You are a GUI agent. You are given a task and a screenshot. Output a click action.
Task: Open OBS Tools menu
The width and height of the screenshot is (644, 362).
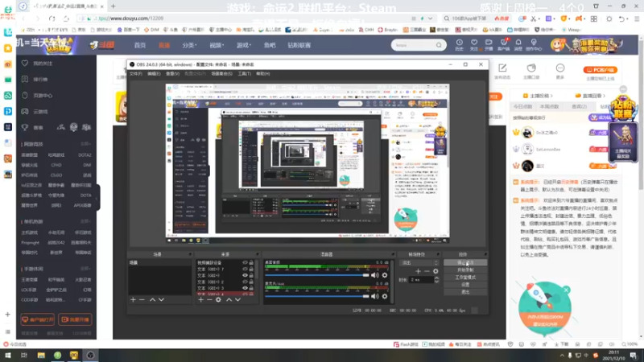tap(245, 74)
